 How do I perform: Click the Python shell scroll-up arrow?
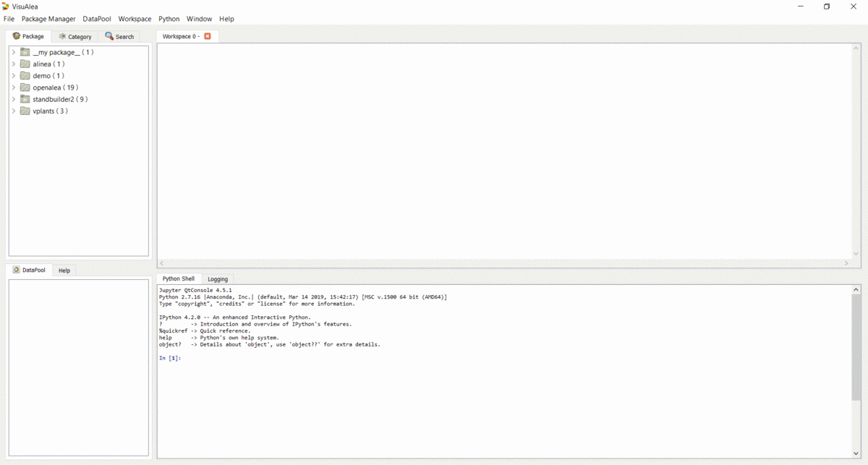tap(856, 289)
